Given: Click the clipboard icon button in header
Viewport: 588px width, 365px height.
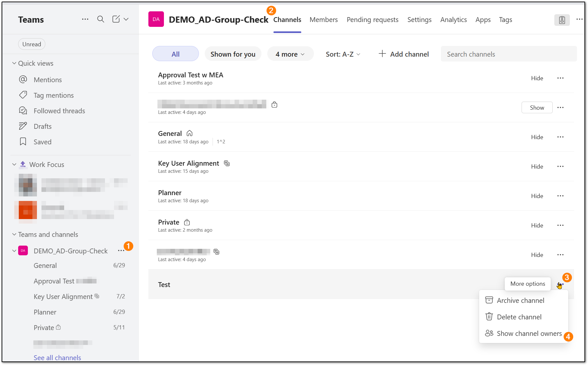Looking at the screenshot, I should (x=562, y=20).
